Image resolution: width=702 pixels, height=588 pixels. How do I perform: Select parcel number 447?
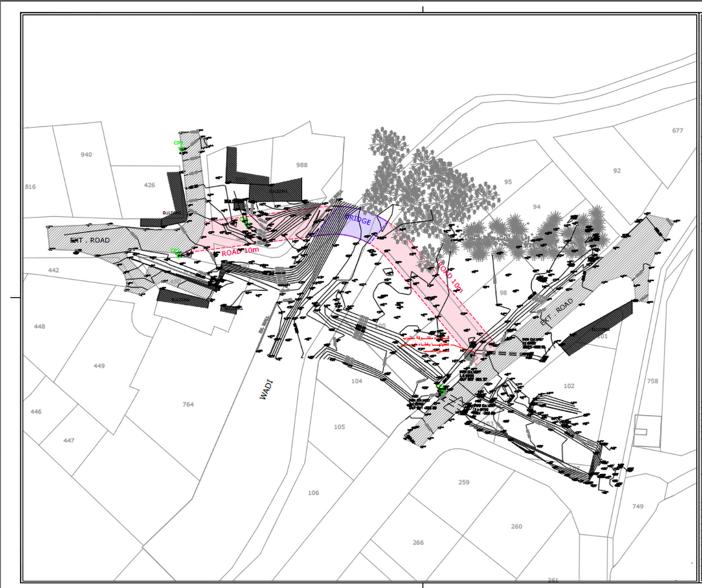[69, 440]
